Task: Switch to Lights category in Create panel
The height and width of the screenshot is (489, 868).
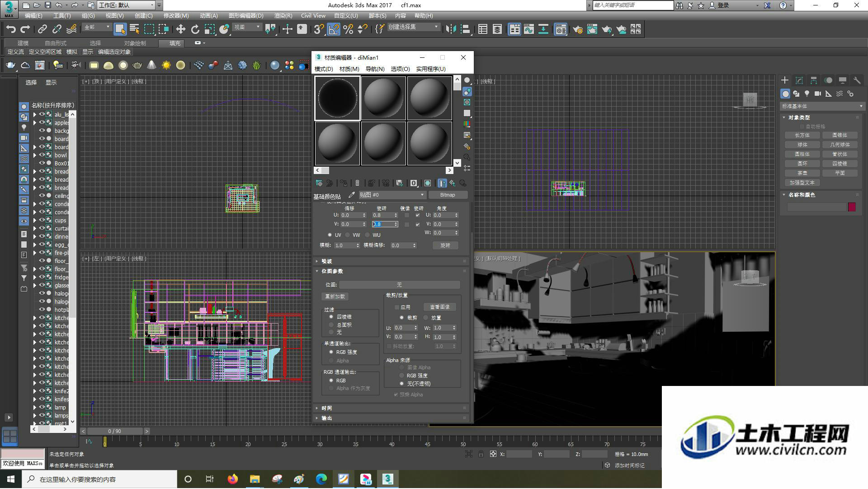Action: pyautogui.click(x=807, y=94)
